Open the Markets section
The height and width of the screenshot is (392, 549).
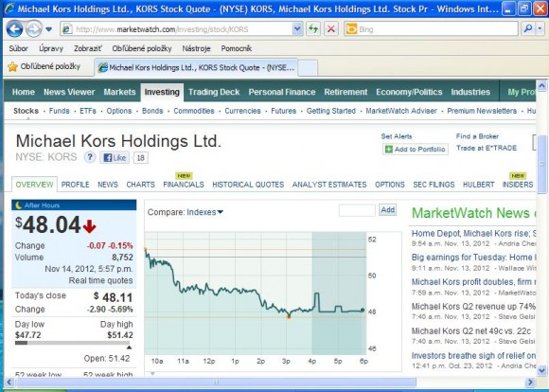click(x=119, y=92)
